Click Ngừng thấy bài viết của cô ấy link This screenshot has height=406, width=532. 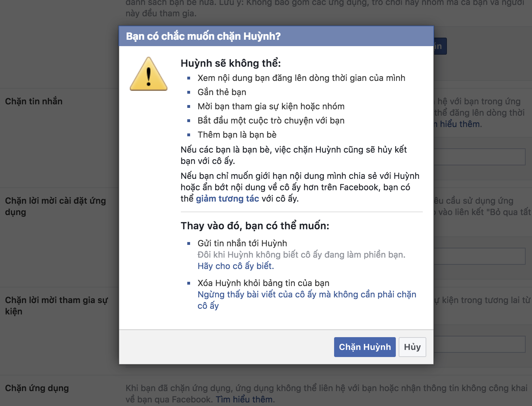[x=306, y=295]
